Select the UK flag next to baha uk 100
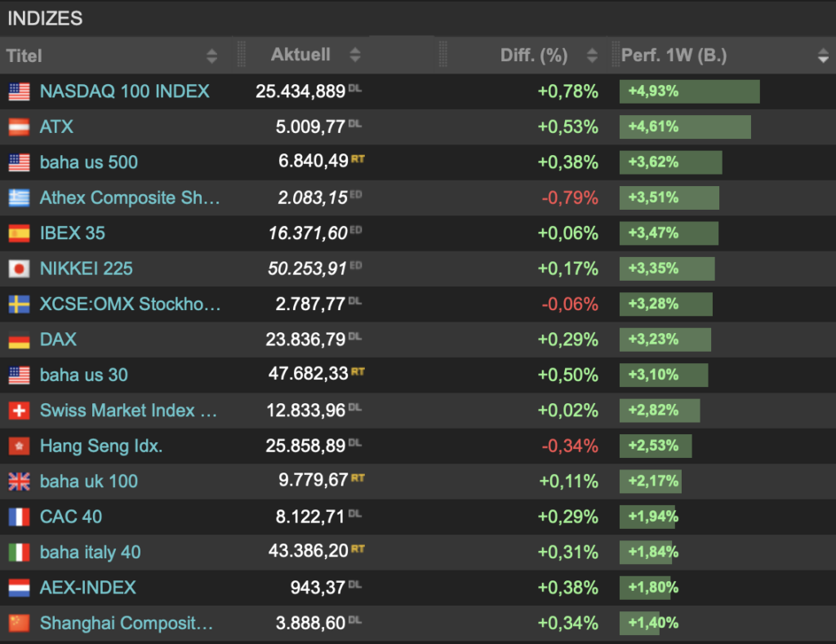 [20, 482]
